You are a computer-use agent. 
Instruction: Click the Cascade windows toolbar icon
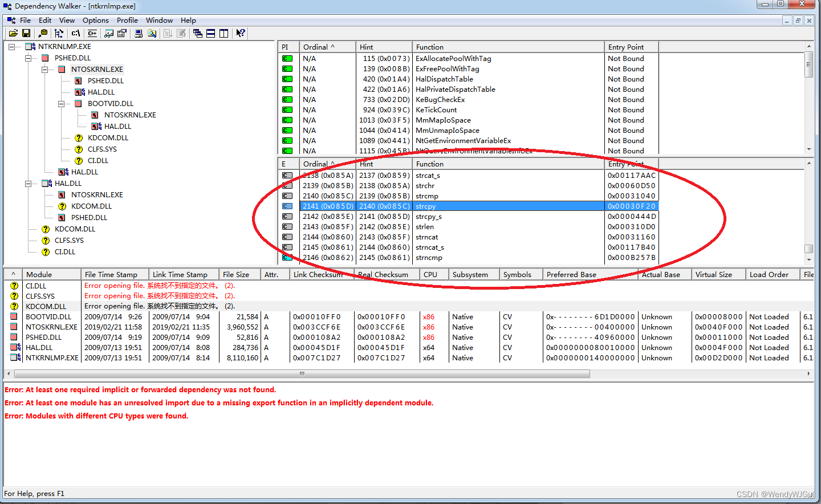click(x=198, y=34)
